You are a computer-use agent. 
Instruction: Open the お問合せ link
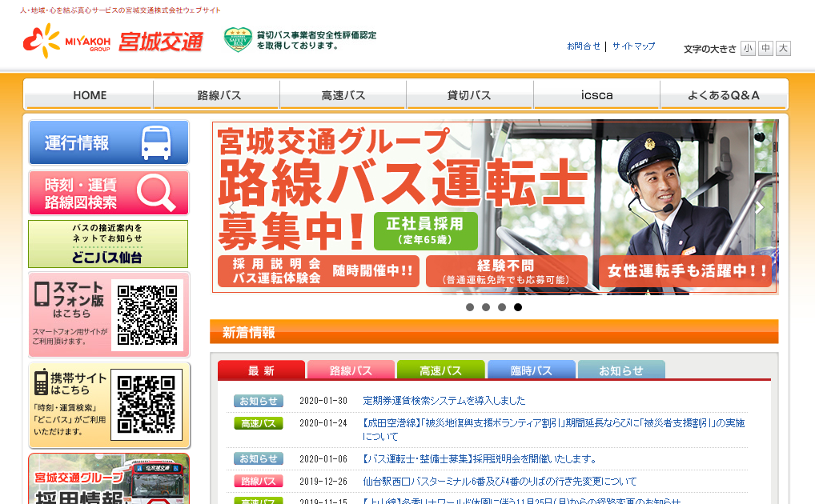click(583, 46)
